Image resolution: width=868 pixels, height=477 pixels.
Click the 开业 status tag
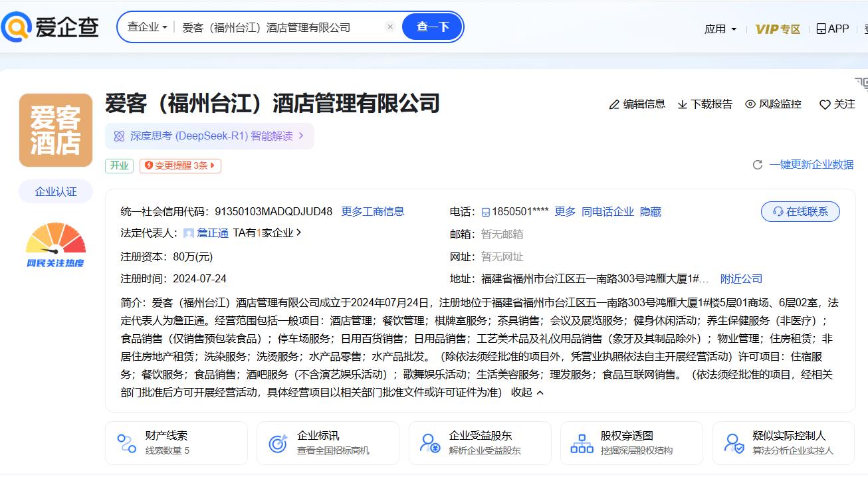tap(119, 165)
